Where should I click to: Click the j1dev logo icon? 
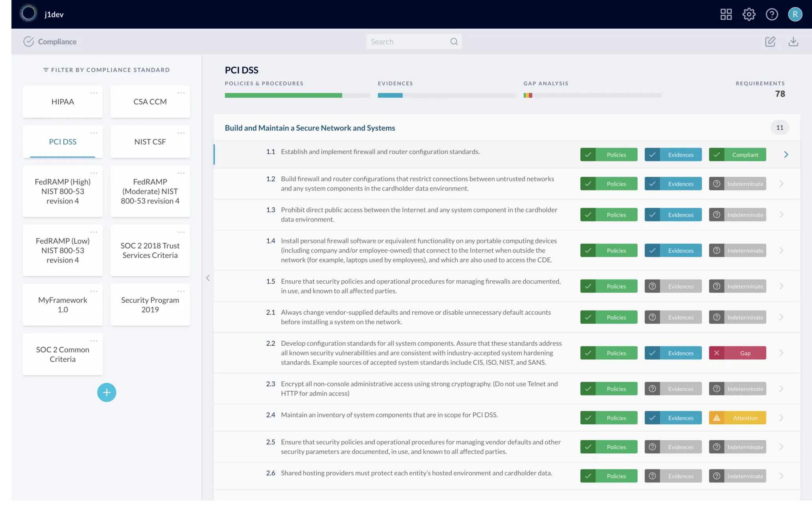28,13
